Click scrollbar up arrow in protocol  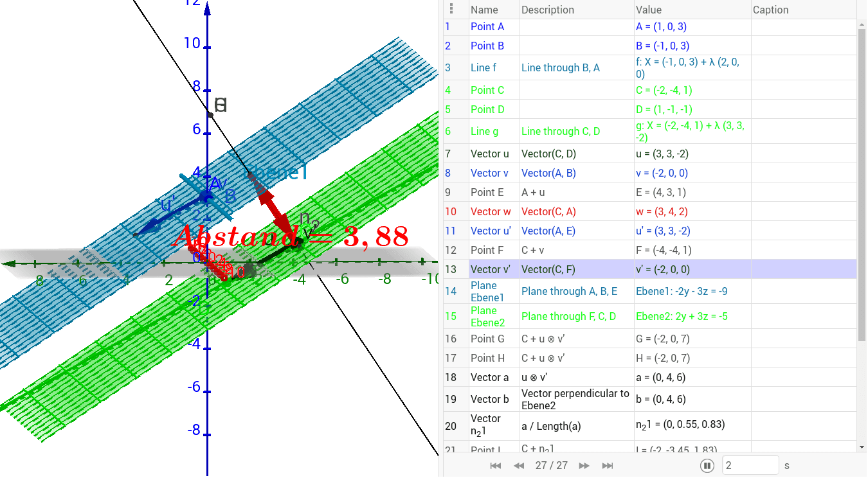point(862,24)
